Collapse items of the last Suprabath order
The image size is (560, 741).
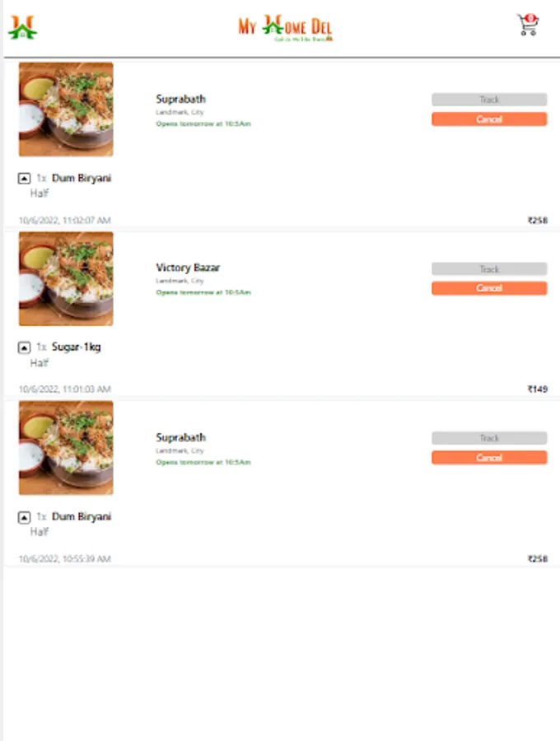(x=24, y=518)
